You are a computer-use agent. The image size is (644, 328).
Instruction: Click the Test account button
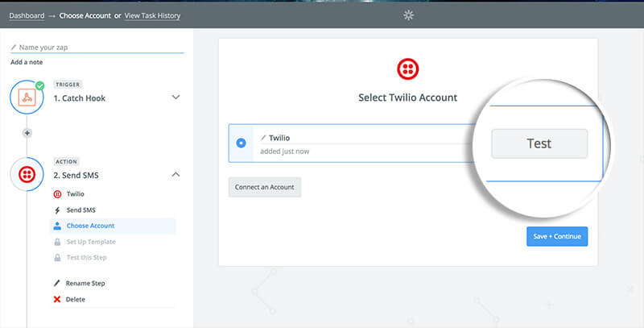tap(539, 143)
